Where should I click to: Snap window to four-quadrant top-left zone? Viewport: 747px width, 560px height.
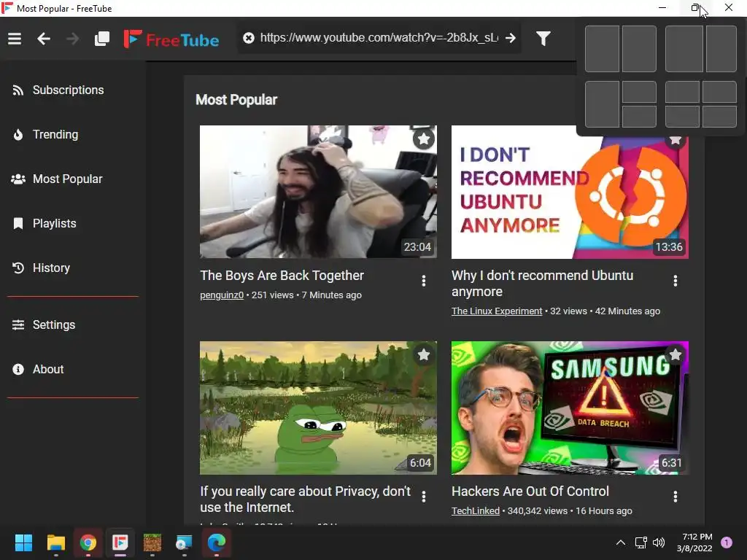tap(682, 92)
